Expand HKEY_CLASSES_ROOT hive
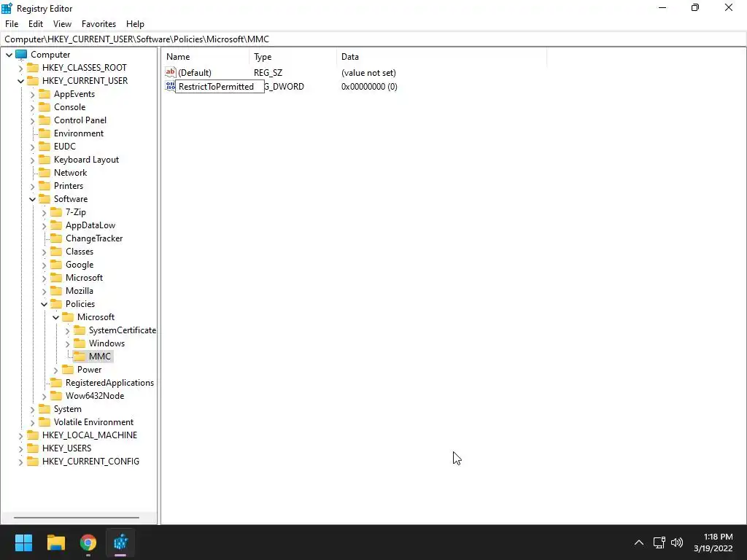The width and height of the screenshot is (747, 560). tap(20, 68)
